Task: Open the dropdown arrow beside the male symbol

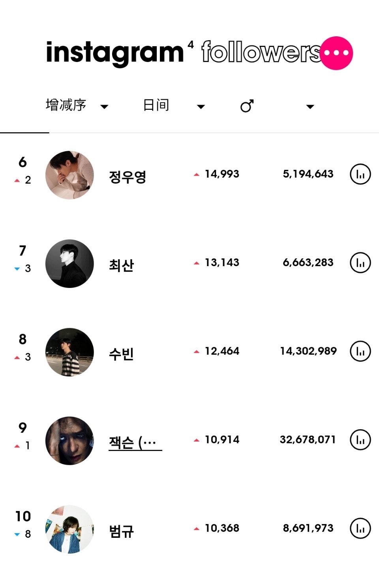Action: point(310,107)
